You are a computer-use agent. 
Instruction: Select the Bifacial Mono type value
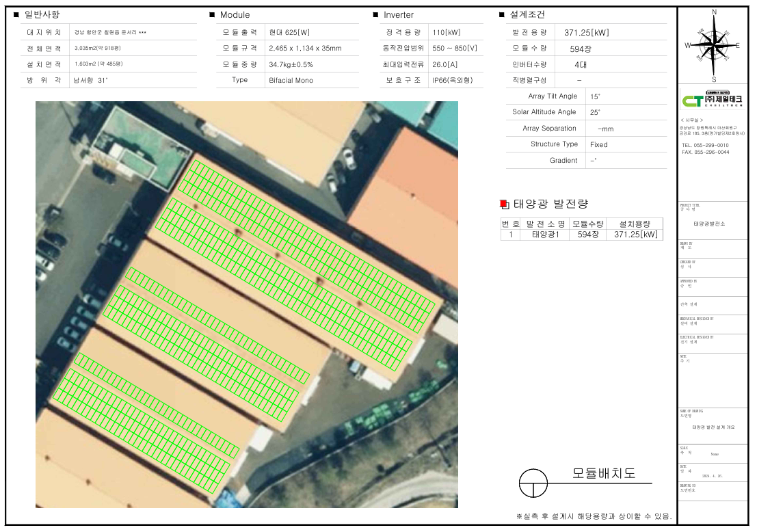pyautogui.click(x=291, y=80)
